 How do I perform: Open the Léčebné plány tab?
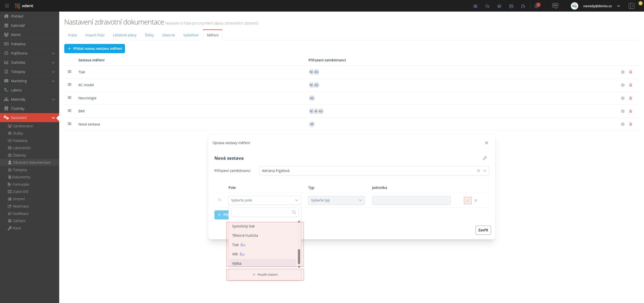pos(125,35)
